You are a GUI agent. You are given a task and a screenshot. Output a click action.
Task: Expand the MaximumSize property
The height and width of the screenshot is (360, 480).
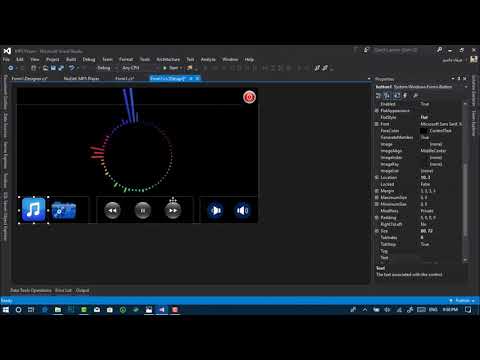tap(377, 197)
